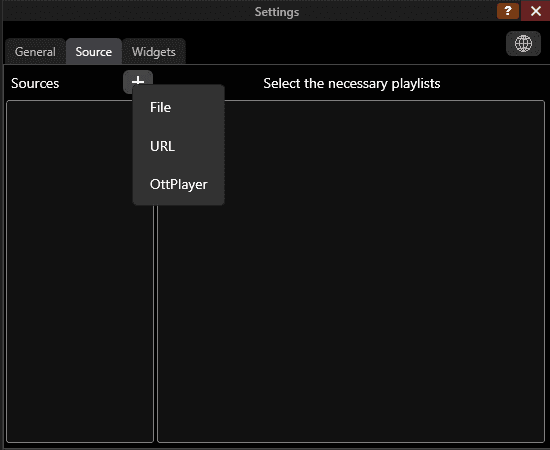
Task: Switch to the General tab
Action: coord(35,52)
